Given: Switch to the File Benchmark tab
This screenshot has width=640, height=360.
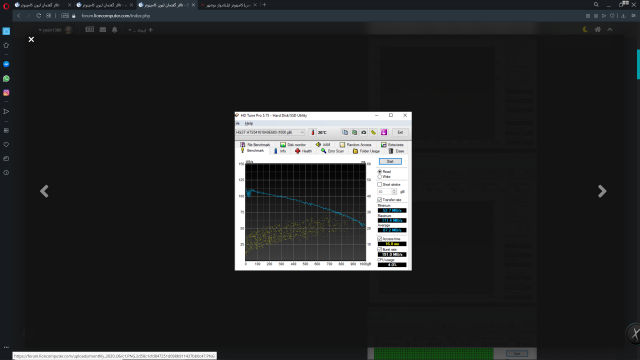Looking at the screenshot, I should point(255,144).
